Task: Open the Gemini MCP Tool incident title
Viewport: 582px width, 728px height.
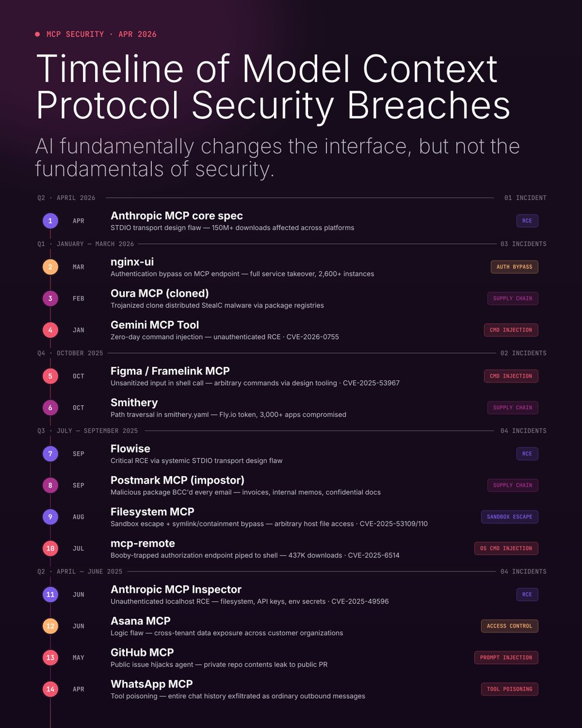Action: coord(155,325)
